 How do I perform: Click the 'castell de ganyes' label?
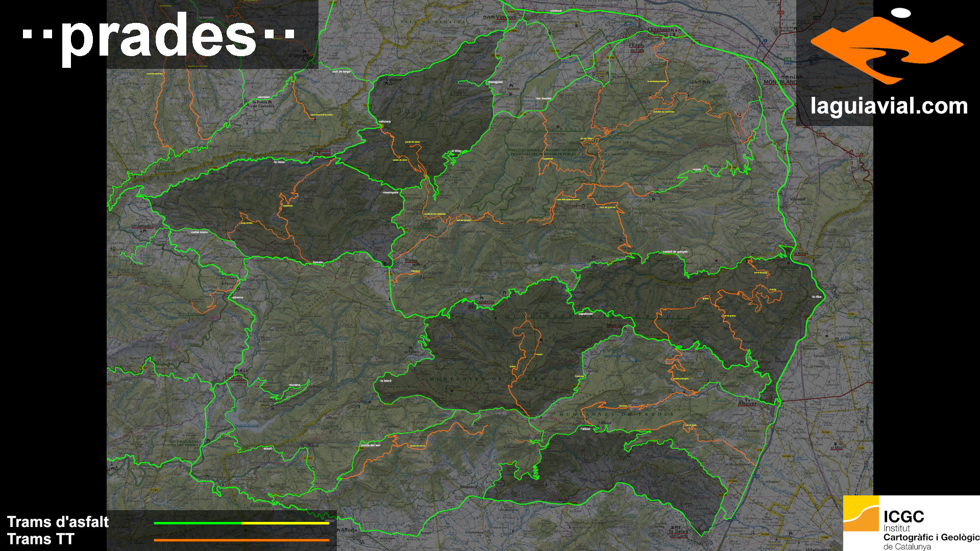(x=675, y=252)
